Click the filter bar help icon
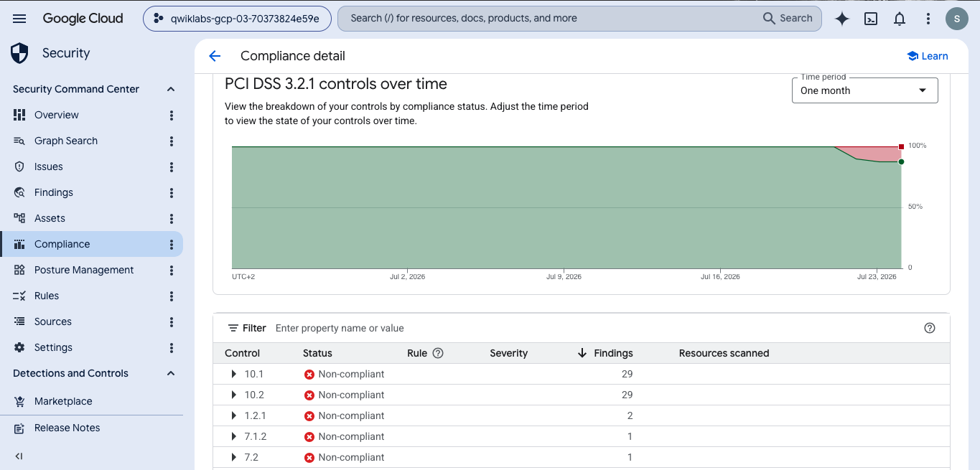The height and width of the screenshot is (470, 980). pyautogui.click(x=930, y=328)
